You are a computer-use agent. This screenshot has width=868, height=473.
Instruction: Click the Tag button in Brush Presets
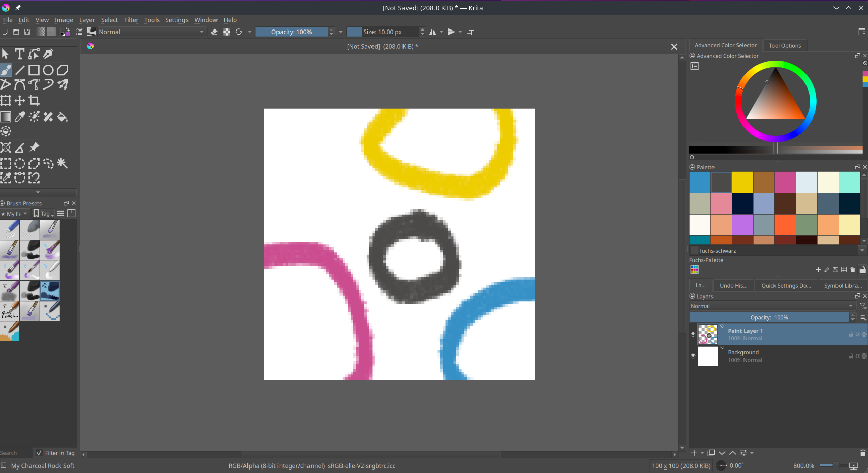[44, 214]
